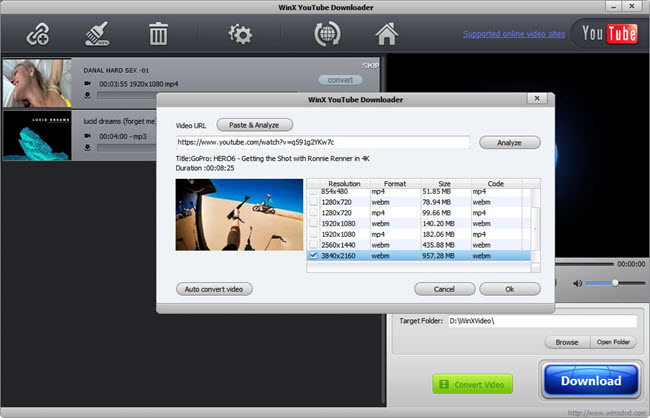The width and height of the screenshot is (650, 418).
Task: Click the green Convert Video button
Action: click(473, 384)
